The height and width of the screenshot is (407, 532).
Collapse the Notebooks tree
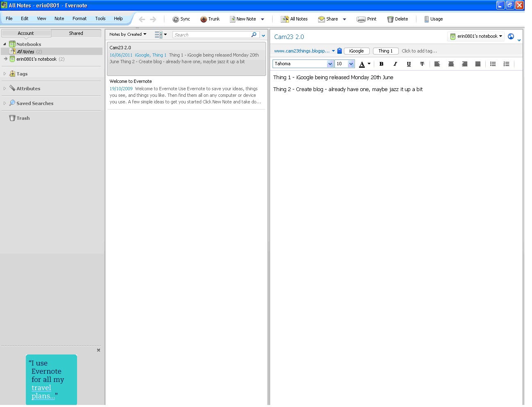click(x=5, y=44)
